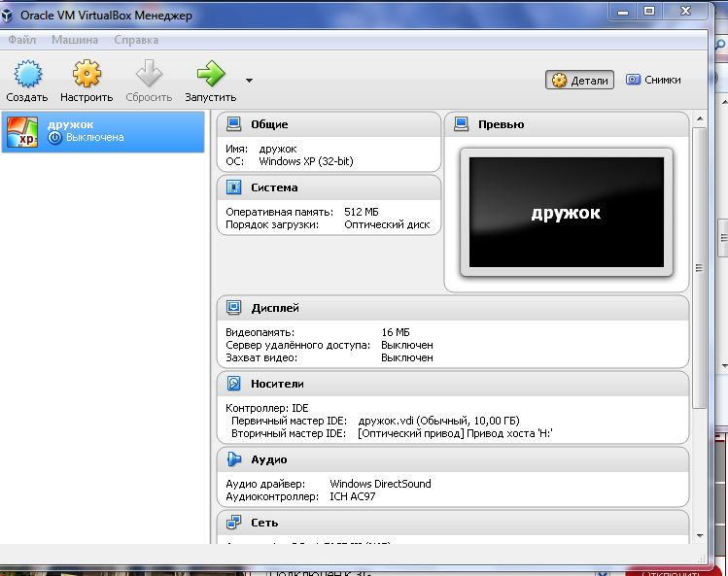Screen dimensions: 728x576
Task: Start the VM with Запустить green arrow
Action: coord(211,74)
